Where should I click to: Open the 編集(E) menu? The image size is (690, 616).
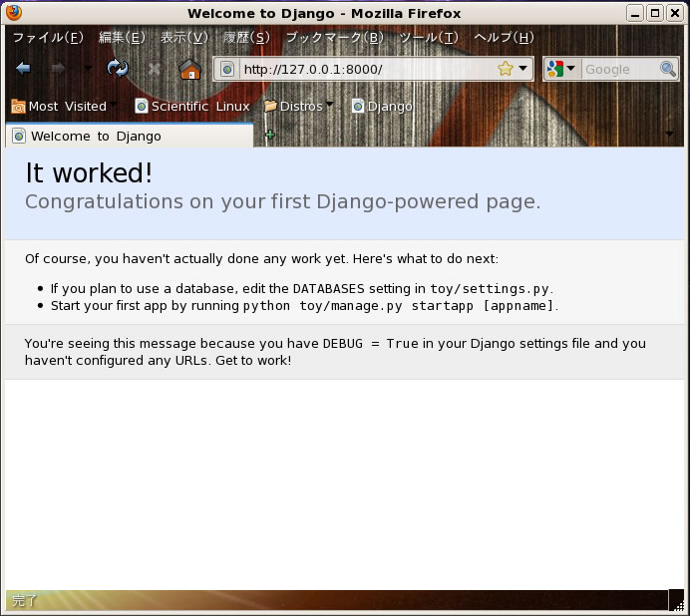coord(122,38)
